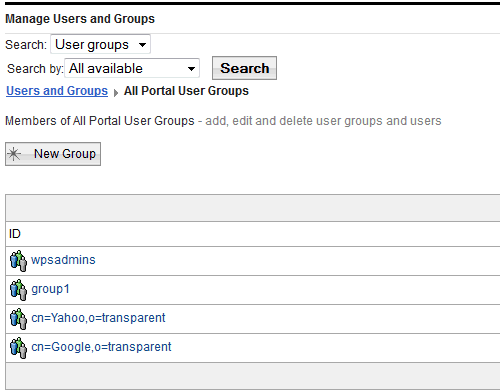Viewport: 500px width, 391px height.
Task: Click the All Portal User Groups breadcrumb
Action: pos(186,91)
